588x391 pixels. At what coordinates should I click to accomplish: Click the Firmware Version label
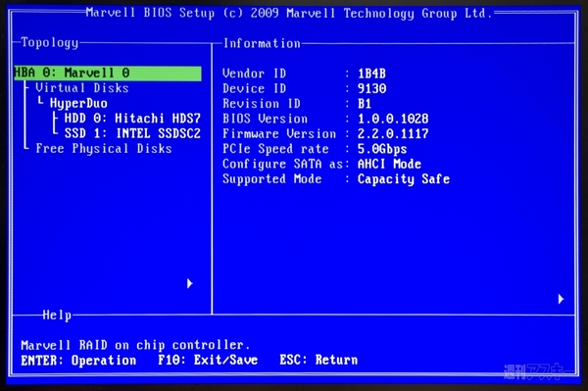(x=279, y=134)
